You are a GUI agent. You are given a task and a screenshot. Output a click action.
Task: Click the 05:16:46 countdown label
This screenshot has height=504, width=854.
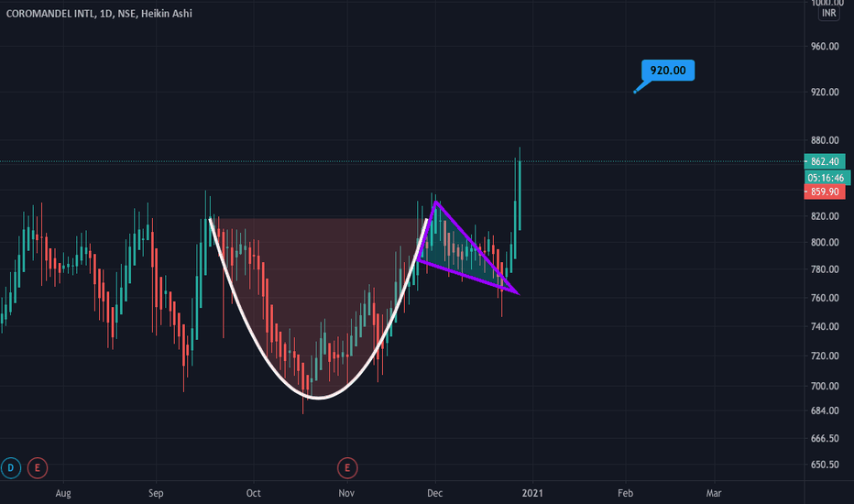pos(827,178)
